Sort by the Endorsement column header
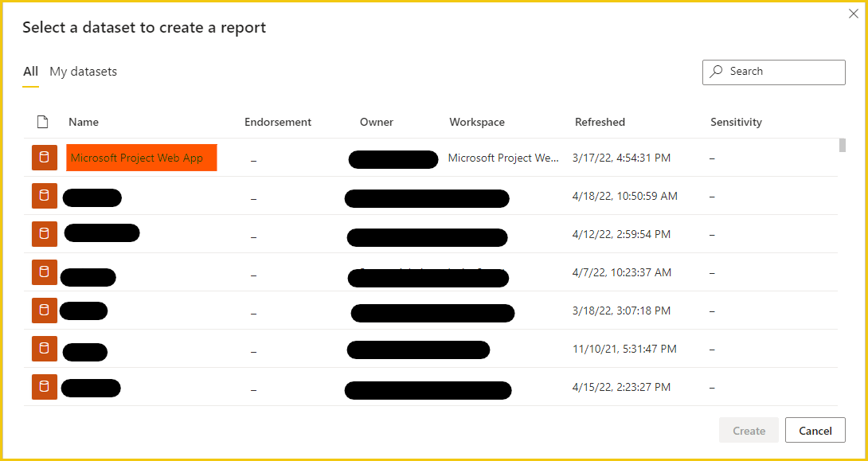Image resolution: width=868 pixels, height=461 pixels. pyautogui.click(x=278, y=123)
